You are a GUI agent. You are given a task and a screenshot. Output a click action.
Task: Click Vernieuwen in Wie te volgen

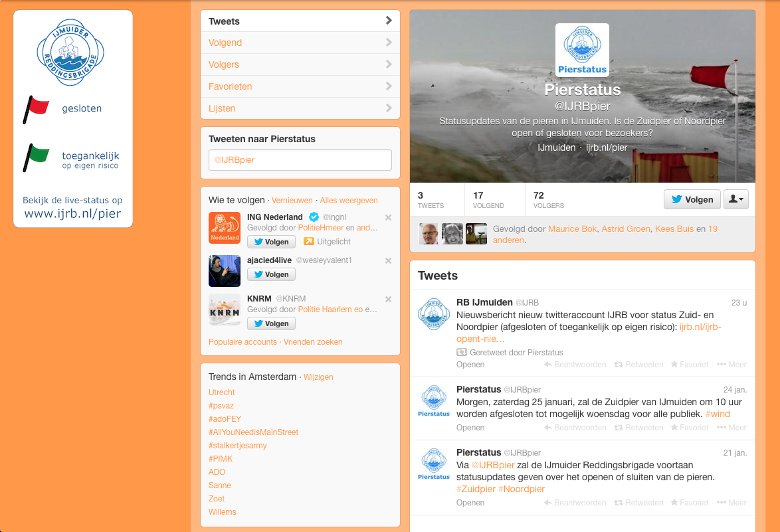(292, 201)
